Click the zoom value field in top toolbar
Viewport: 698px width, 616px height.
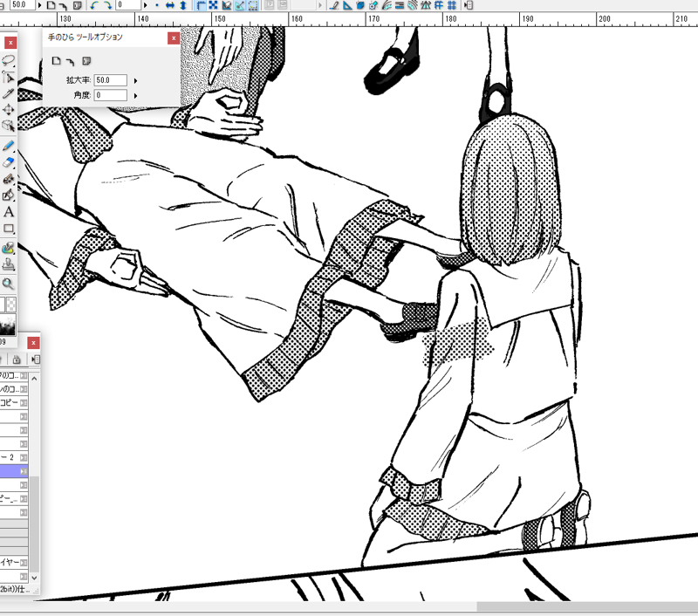click(x=23, y=5)
